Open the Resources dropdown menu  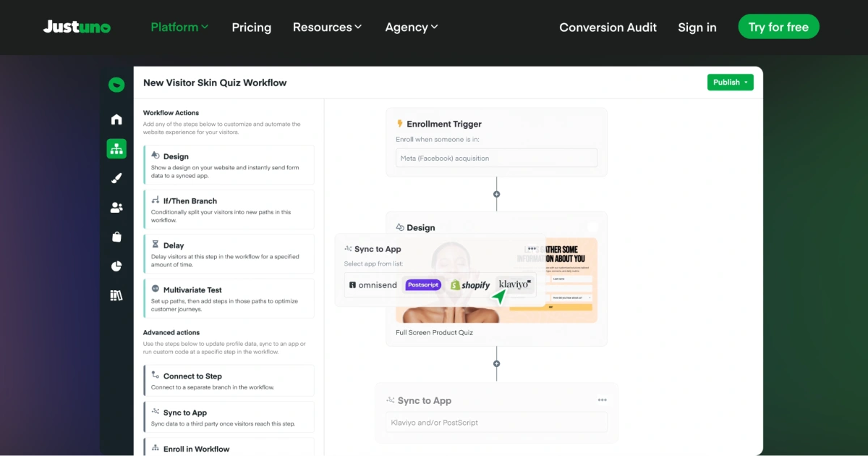pos(327,27)
